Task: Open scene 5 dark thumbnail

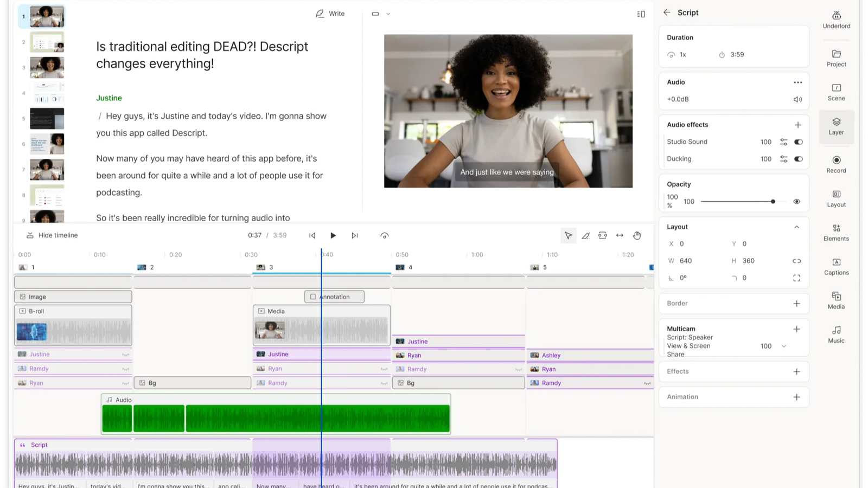Action: tap(47, 119)
